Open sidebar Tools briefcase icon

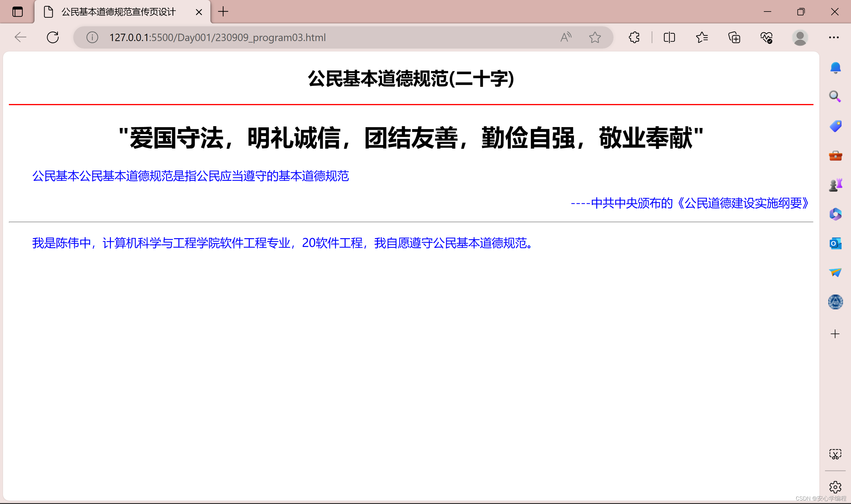point(835,156)
